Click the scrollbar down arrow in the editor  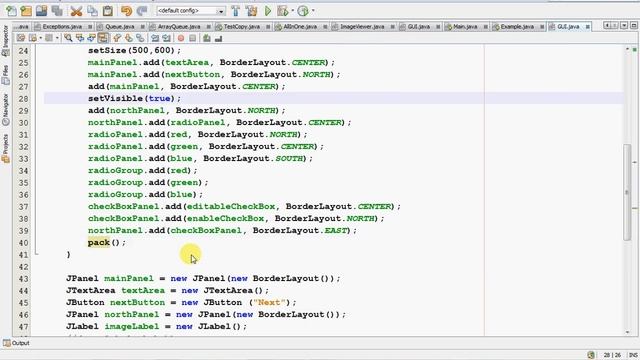coord(627,332)
